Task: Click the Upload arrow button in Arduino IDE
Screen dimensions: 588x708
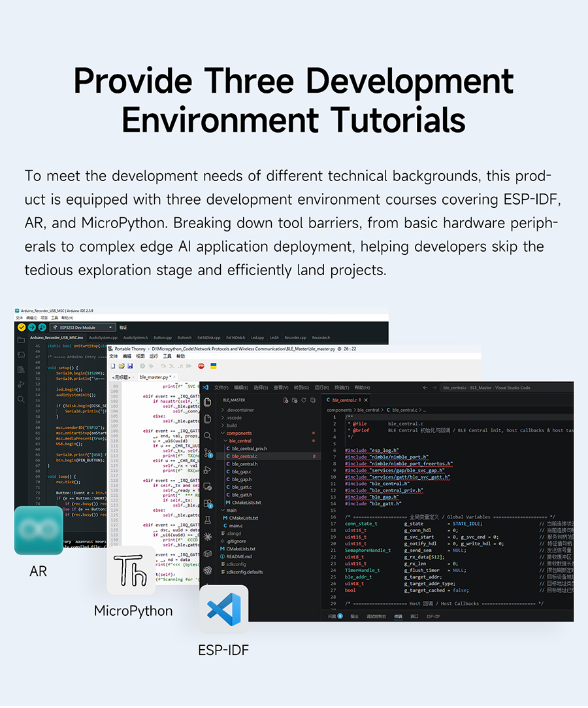Action: click(31, 328)
